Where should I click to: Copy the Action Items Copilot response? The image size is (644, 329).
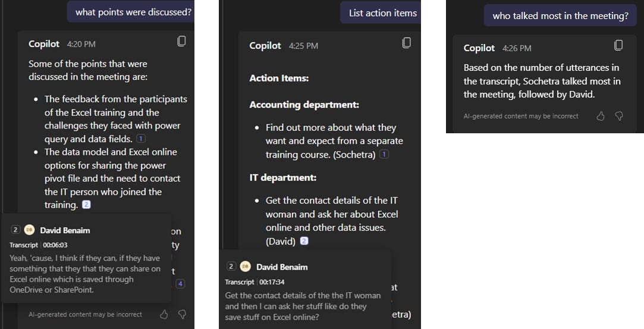(x=406, y=43)
